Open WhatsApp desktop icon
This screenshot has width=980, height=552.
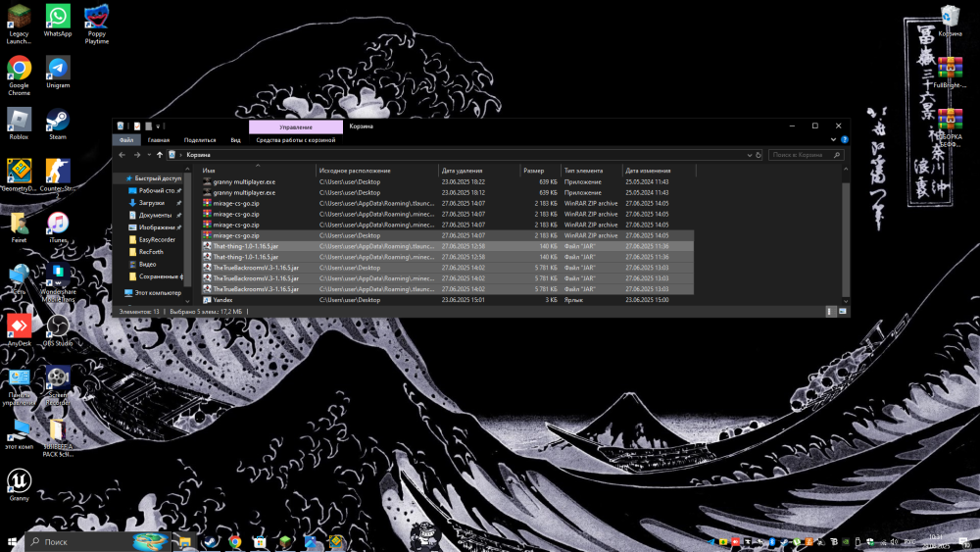tap(58, 20)
